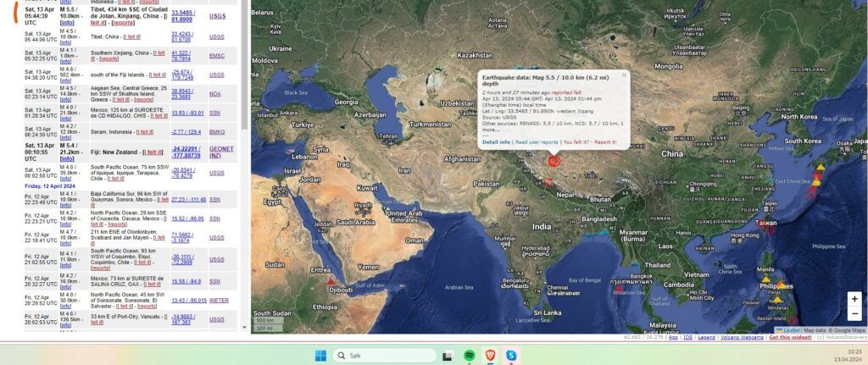The height and width of the screenshot is (365, 868).
Task: Click coordinates -24.22291 / -177.88739
Action: pos(186,152)
